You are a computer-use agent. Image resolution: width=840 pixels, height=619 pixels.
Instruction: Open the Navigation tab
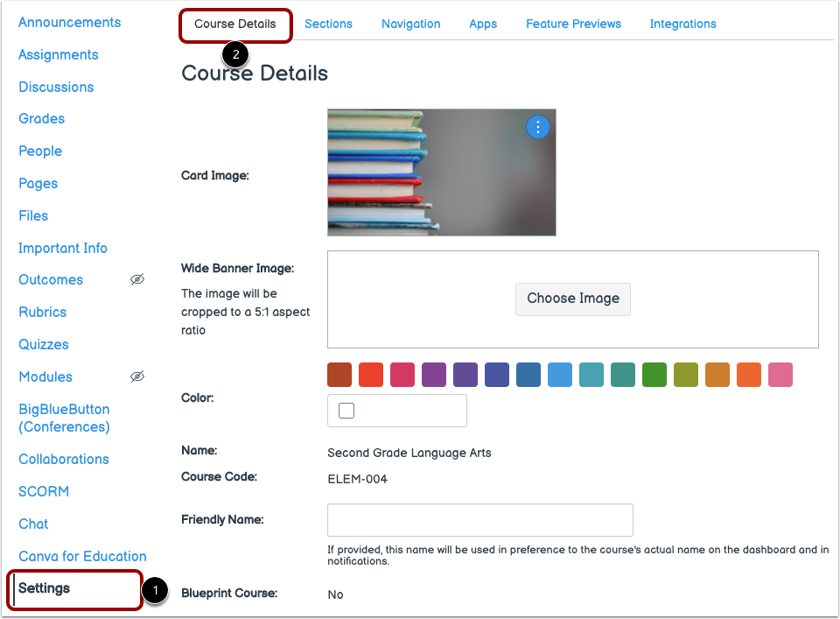coord(410,24)
